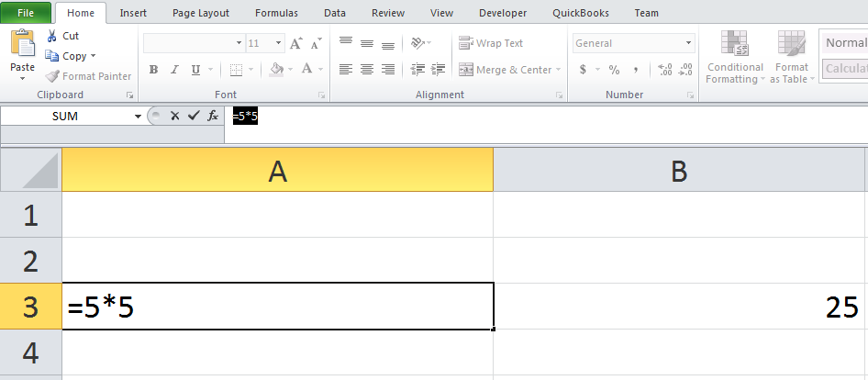Screen dimensions: 868x380
Task: Toggle Italic formatting
Action: pos(174,70)
